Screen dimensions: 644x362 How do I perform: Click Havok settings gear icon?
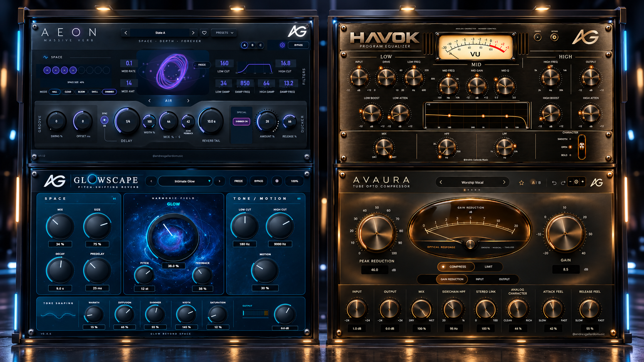[554, 37]
